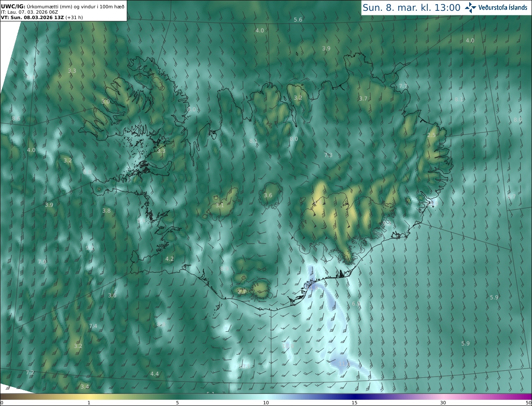The height and width of the screenshot is (406, 532).
Task: Click the yellow 1 mm section of color bar
Action: pos(89,397)
